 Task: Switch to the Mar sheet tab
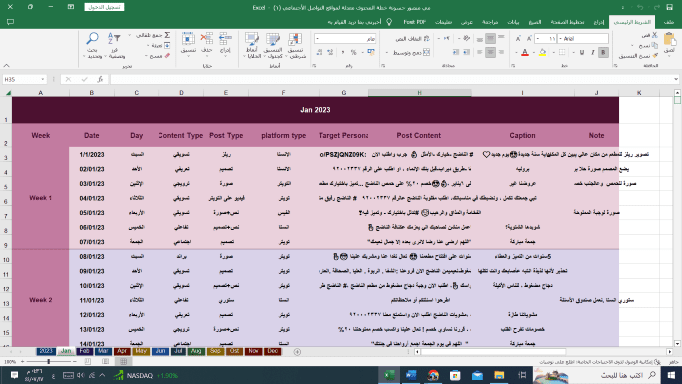[x=103, y=351]
